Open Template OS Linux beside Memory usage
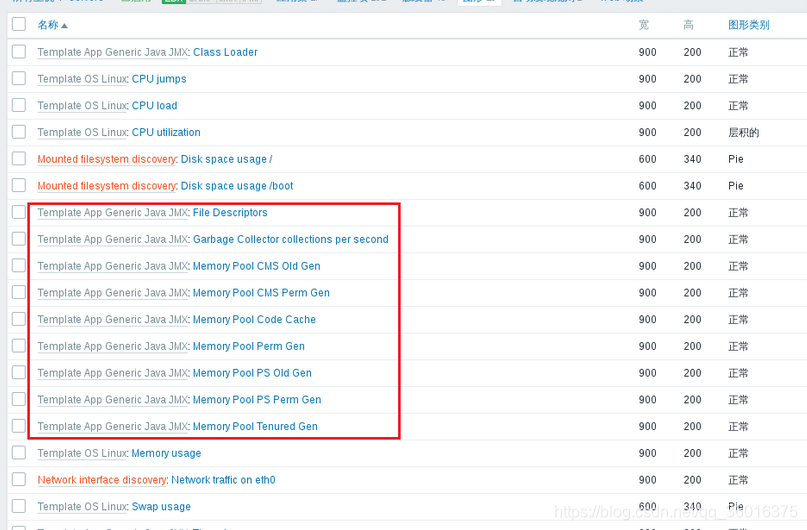This screenshot has height=530, width=807. click(x=82, y=453)
